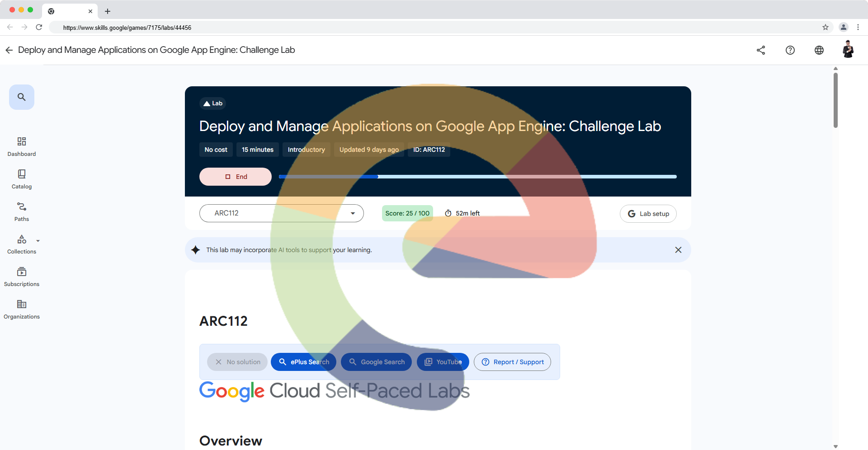
Task: Click the Google Search button
Action: [376, 362]
